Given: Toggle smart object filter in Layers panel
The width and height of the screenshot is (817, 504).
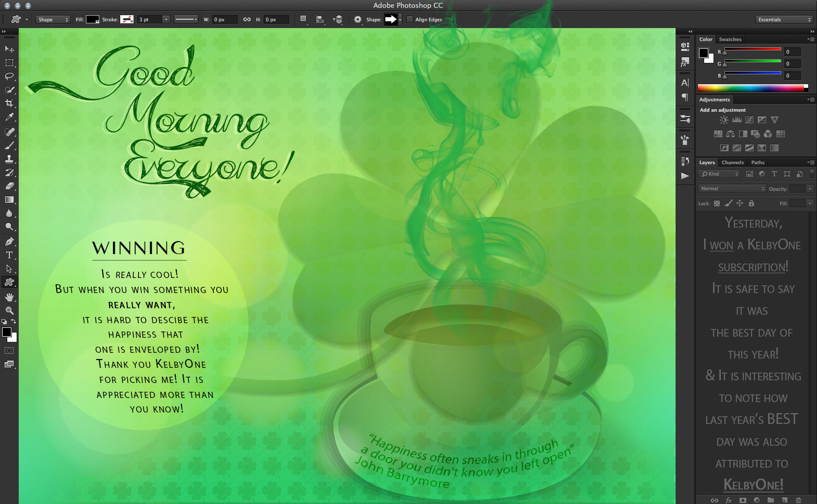Looking at the screenshot, I should pyautogui.click(x=799, y=174).
